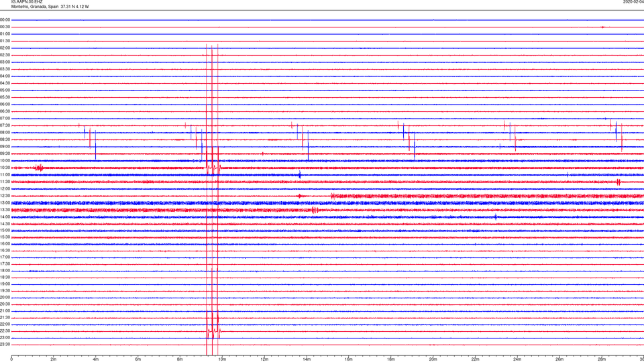Select the 09:00 trace time label

pos(5,147)
